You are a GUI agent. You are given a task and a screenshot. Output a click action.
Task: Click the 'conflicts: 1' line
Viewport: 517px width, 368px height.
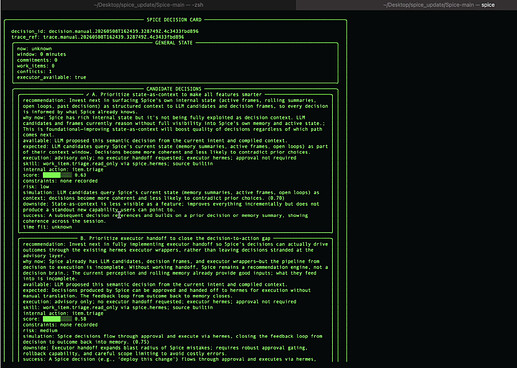tap(34, 71)
